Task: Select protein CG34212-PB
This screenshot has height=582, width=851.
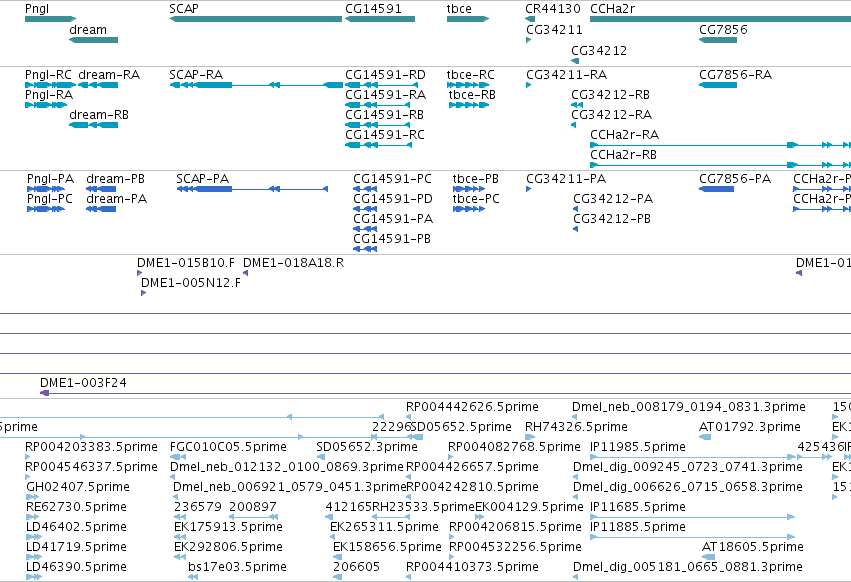Action: (612, 219)
